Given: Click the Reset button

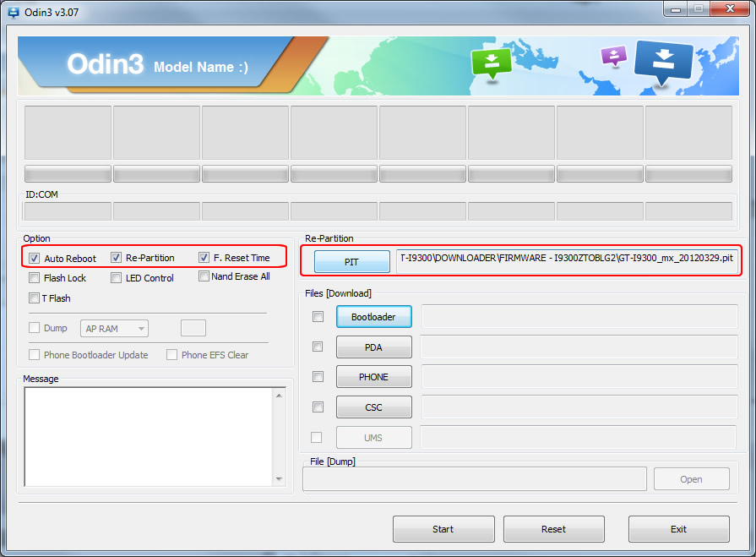Looking at the screenshot, I should click(554, 529).
